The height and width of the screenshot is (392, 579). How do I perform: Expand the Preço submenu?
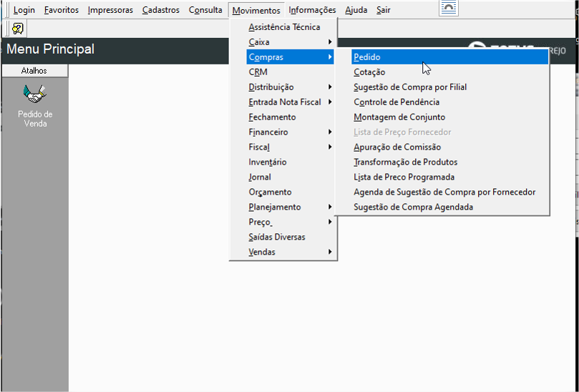pos(283,222)
